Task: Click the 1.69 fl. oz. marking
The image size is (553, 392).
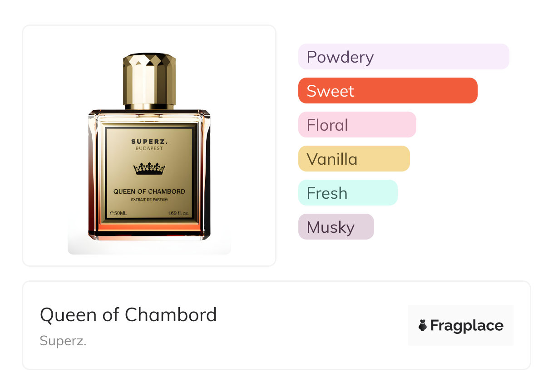Action: click(x=178, y=213)
